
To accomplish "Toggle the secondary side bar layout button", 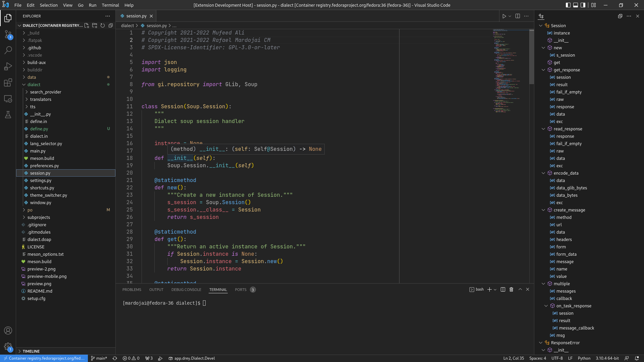I will click(583, 5).
